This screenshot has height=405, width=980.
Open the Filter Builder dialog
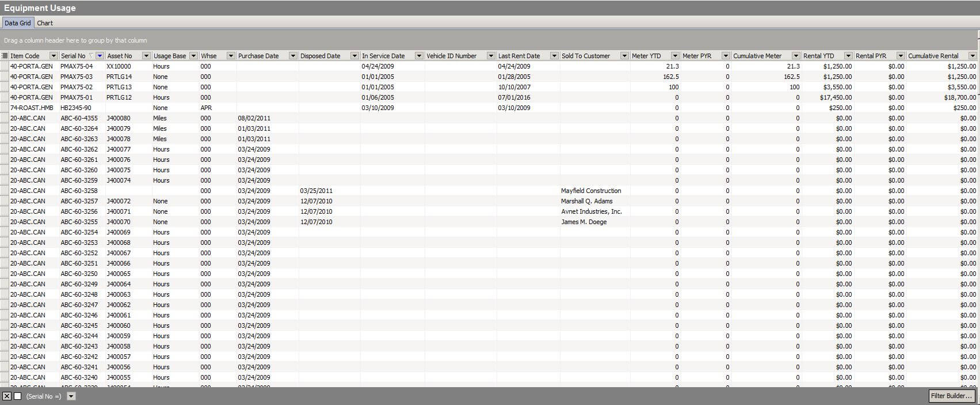pyautogui.click(x=952, y=396)
